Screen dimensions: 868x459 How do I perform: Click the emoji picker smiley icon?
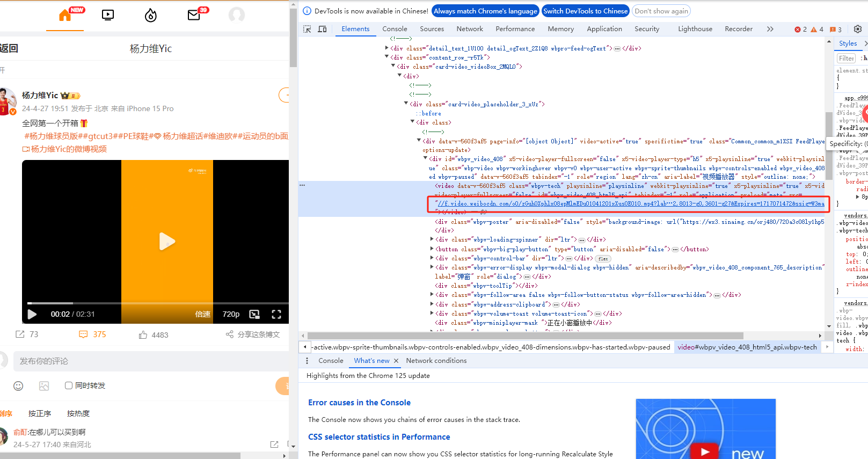click(18, 386)
